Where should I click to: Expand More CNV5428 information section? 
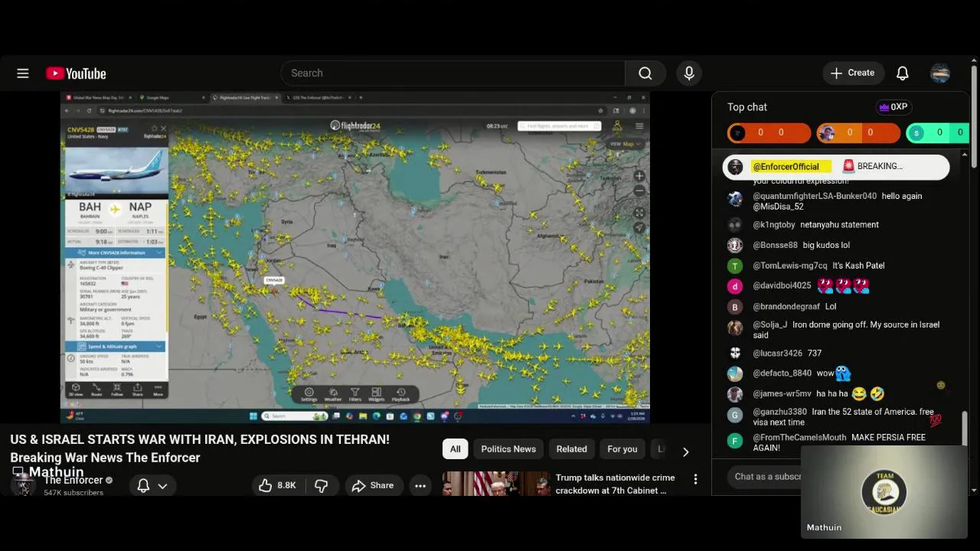[x=115, y=253]
